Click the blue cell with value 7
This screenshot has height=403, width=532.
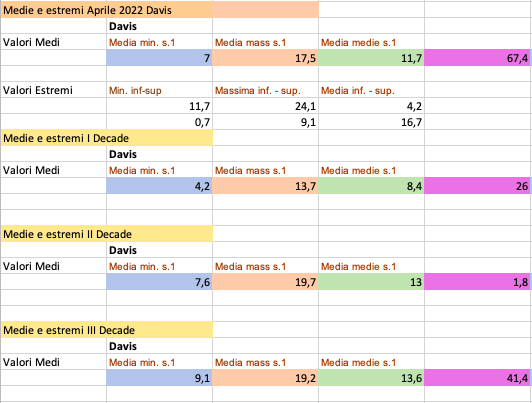click(x=159, y=58)
